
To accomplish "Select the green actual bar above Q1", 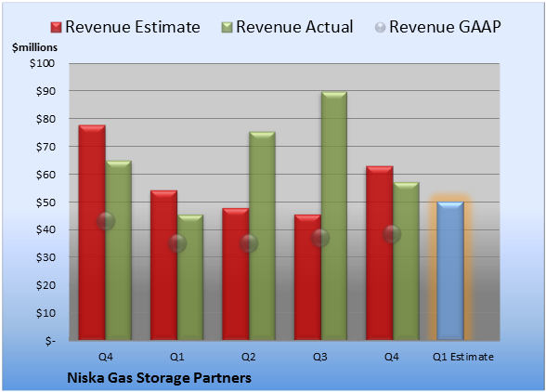I will (190, 278).
